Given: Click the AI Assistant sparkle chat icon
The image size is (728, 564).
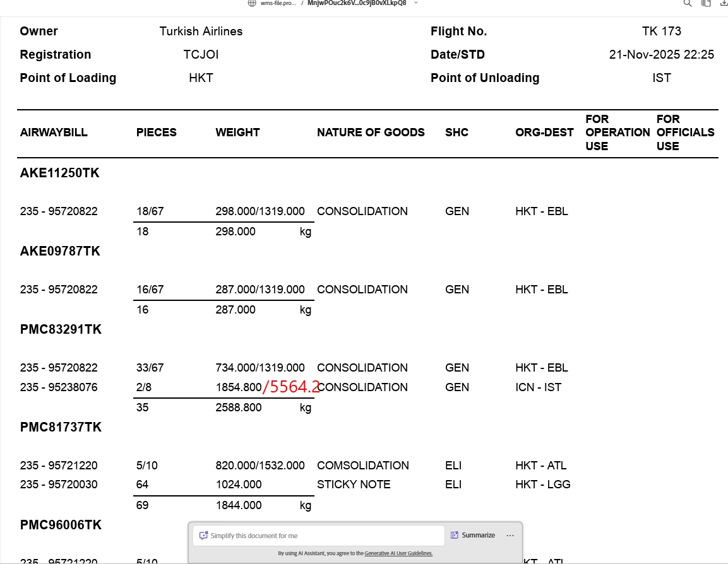Looking at the screenshot, I should point(203,536).
